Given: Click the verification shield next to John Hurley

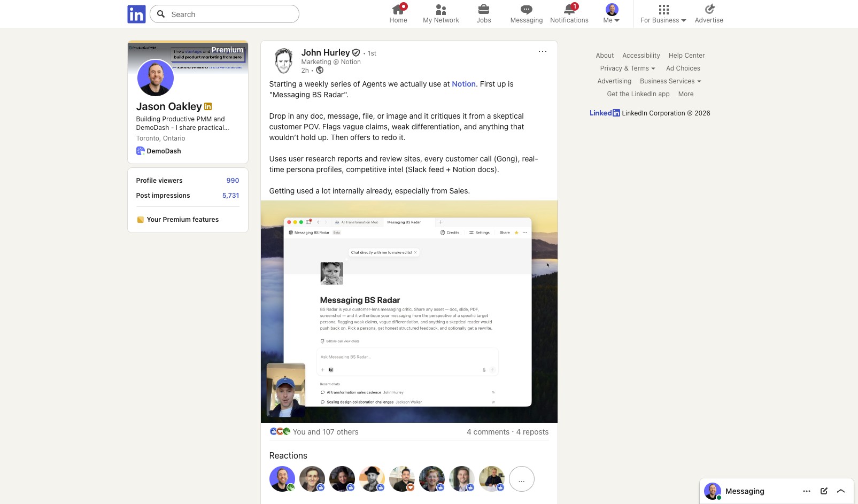Looking at the screenshot, I should tap(356, 52).
